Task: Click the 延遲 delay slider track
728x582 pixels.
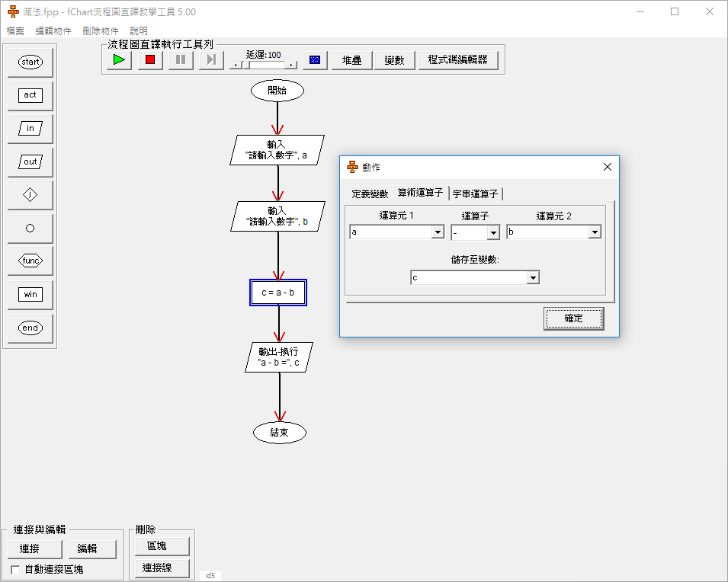Action: click(263, 65)
